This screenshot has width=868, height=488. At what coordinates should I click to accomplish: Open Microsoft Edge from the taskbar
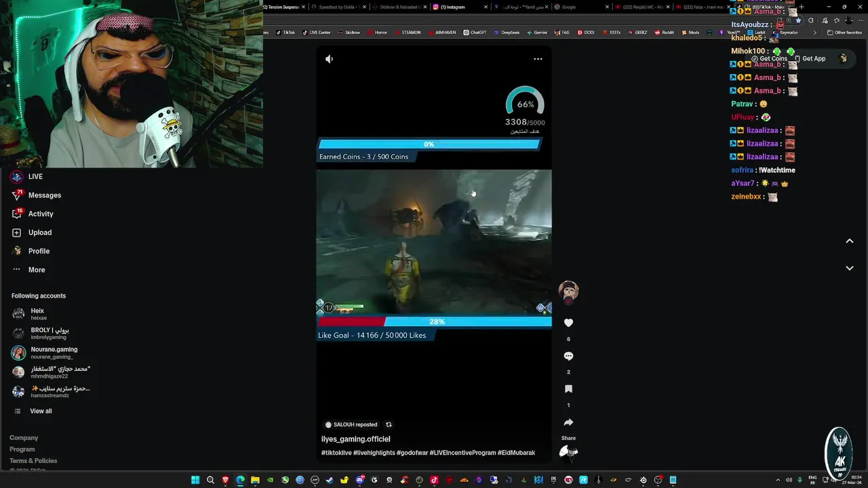click(240, 480)
